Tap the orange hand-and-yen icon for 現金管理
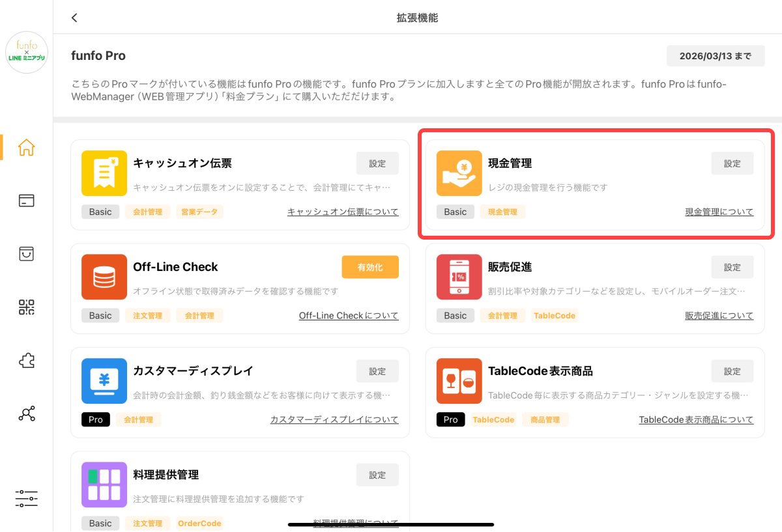This screenshot has height=532, width=782. pos(459,173)
